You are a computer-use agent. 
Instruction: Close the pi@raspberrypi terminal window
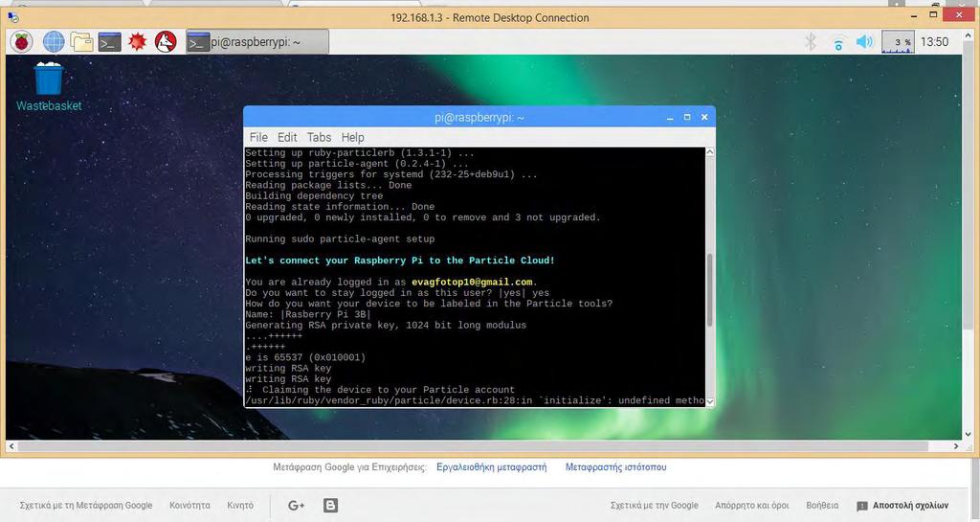[704, 117]
